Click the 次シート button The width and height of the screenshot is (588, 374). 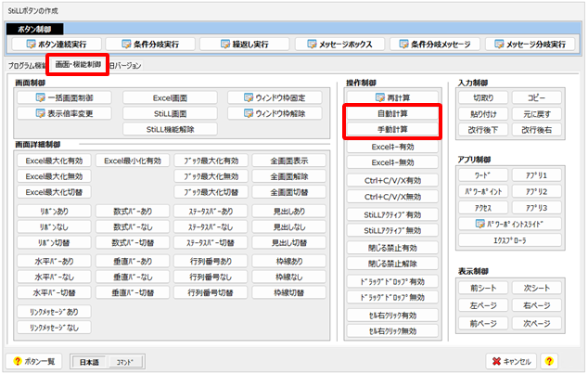535,290
